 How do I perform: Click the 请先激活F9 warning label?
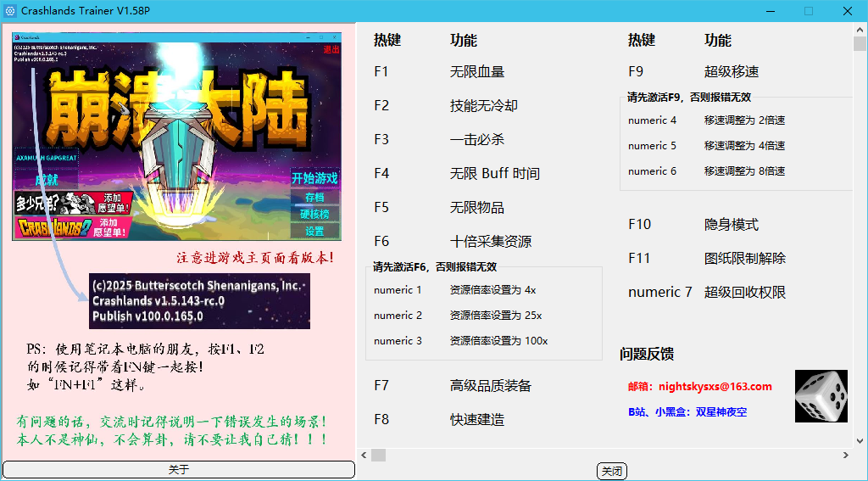(x=689, y=97)
